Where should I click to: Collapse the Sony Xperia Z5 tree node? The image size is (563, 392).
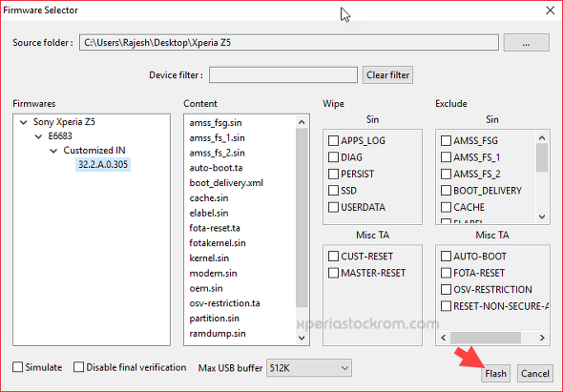tap(23, 122)
